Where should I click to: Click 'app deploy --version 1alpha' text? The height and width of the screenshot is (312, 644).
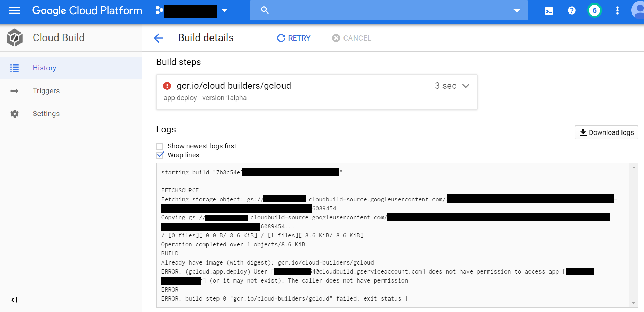coord(205,98)
